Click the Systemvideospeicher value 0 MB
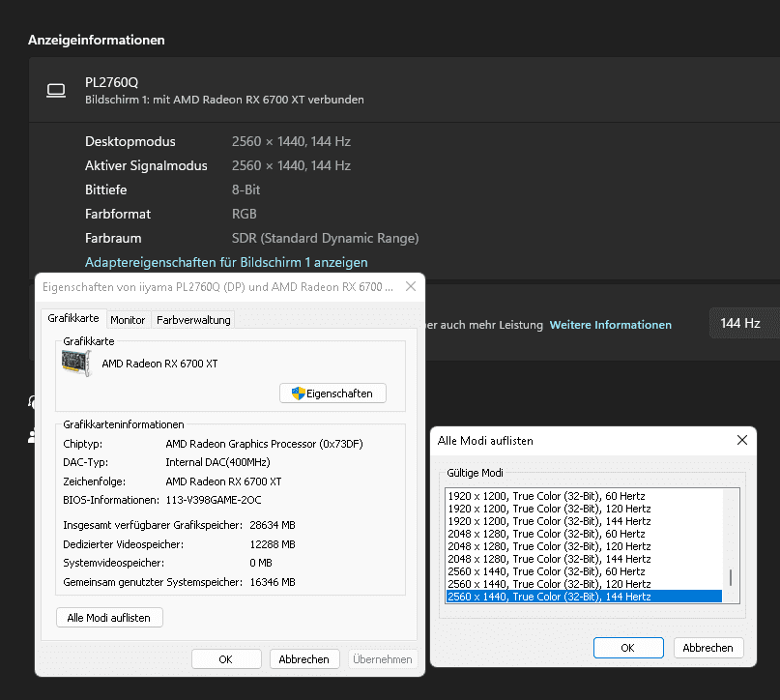 pyautogui.click(x=261, y=563)
